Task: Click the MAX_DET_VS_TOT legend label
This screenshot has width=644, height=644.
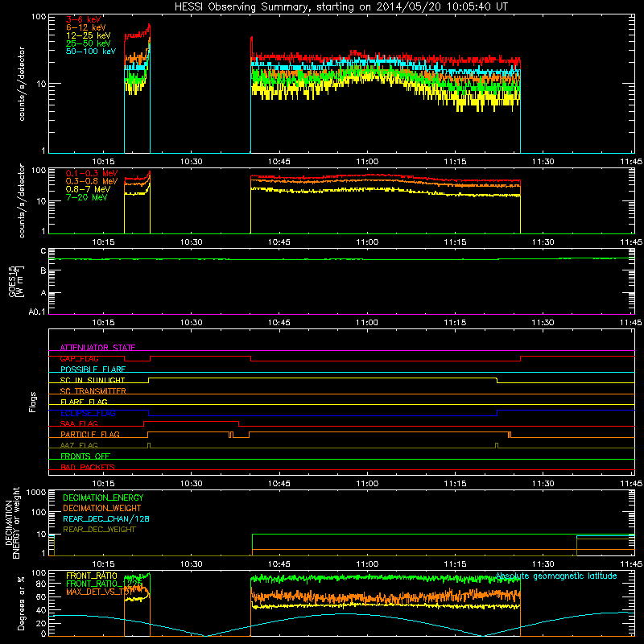Action: point(100,592)
